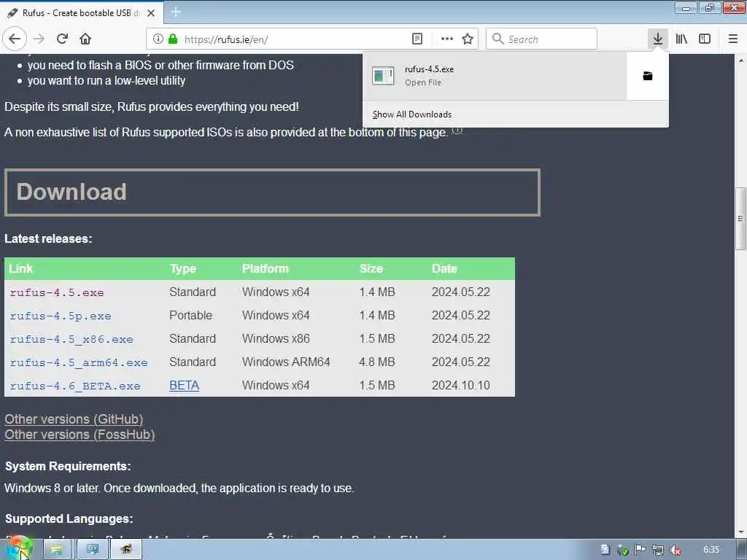Screen dimensions: 747x560
Task: Click the Size column header
Action: 371,268
